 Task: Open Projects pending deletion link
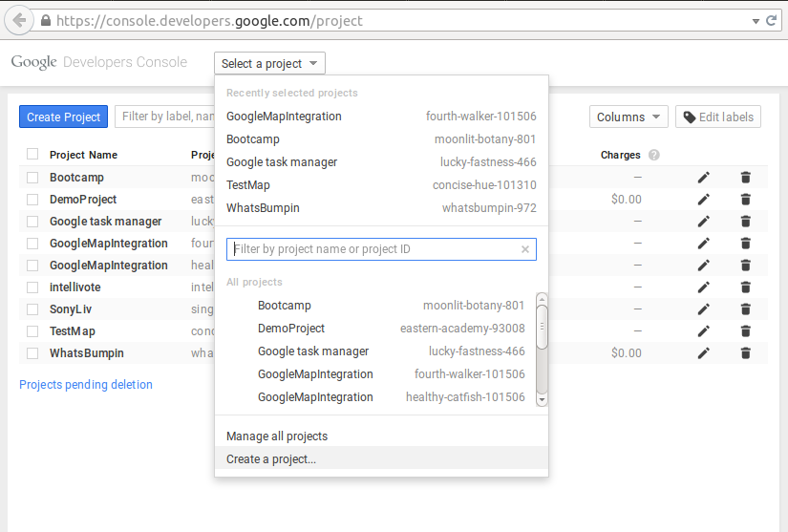86,384
